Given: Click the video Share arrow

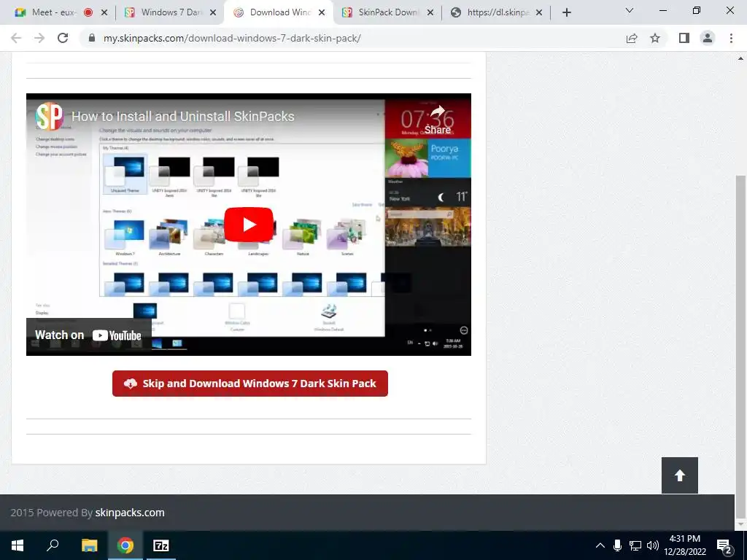Looking at the screenshot, I should coord(438,119).
